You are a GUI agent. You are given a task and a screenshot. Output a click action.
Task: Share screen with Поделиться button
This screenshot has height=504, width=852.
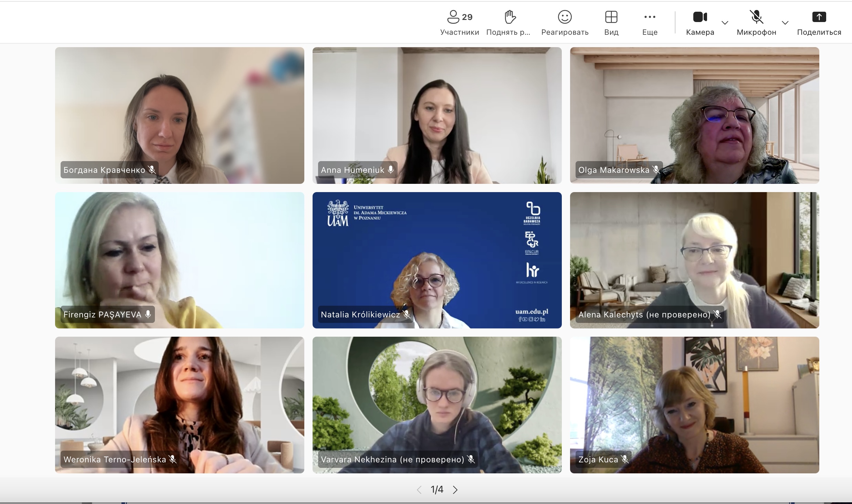point(819,23)
